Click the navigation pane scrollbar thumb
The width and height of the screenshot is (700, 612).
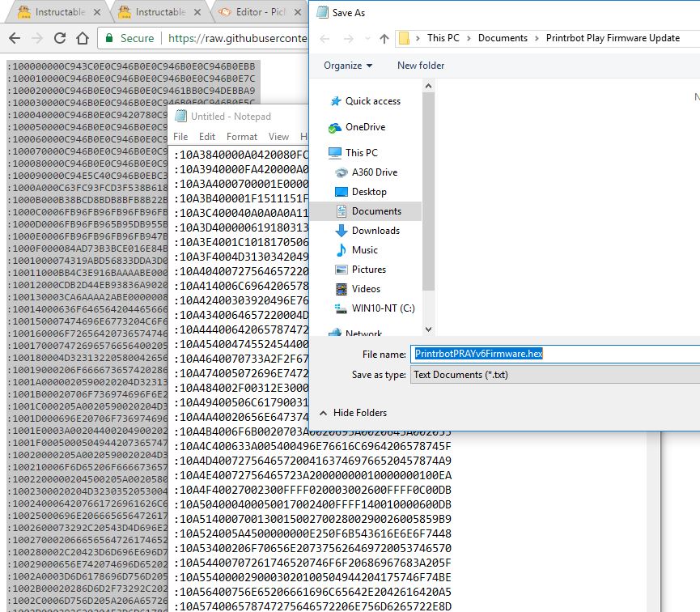(429, 191)
